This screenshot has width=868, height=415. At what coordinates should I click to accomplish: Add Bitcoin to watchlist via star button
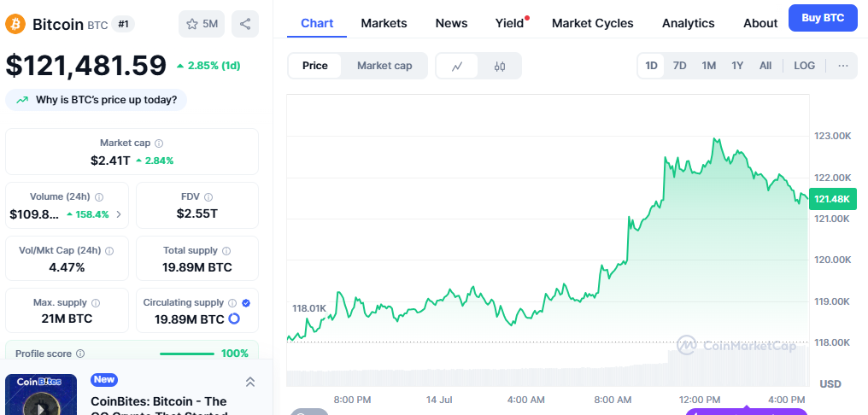click(x=202, y=24)
